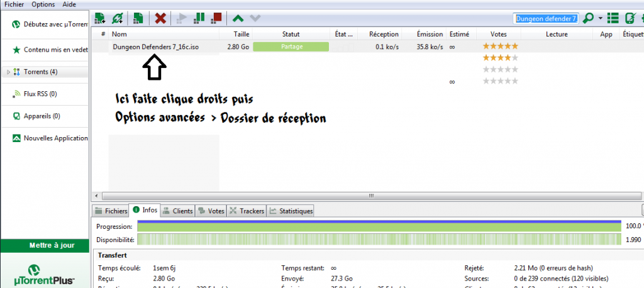Move torrent up the queue with green arrow

[238, 18]
